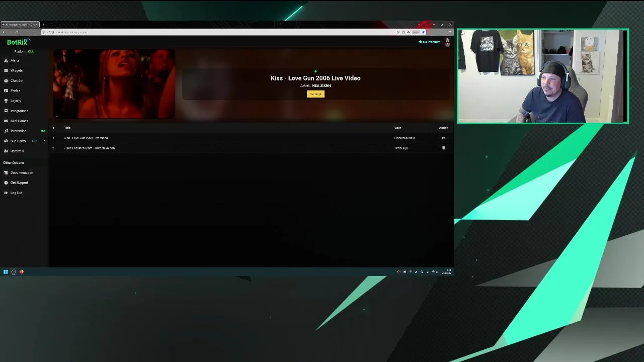The image size is (644, 362).
Task: Open the browser menu button
Action: [x=449, y=32]
